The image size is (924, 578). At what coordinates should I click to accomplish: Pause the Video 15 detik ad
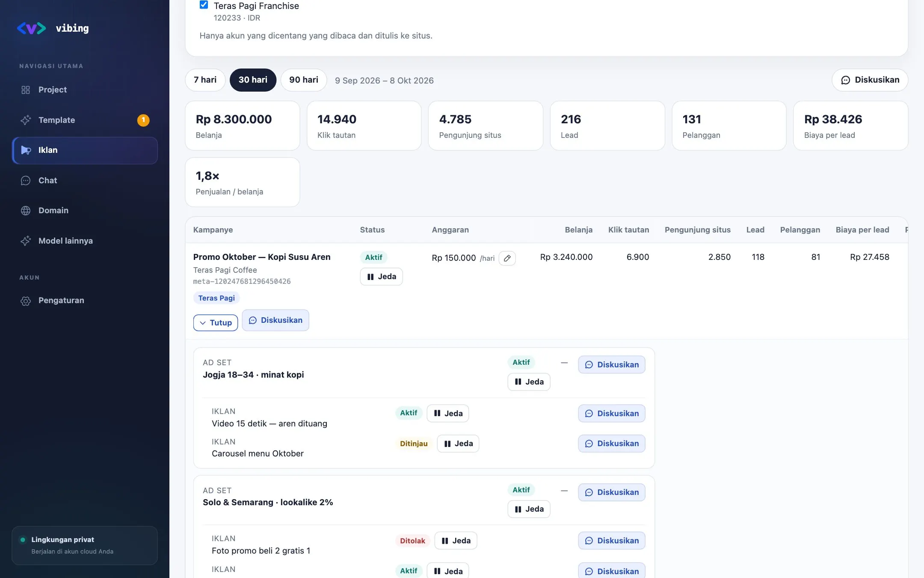pos(448,414)
